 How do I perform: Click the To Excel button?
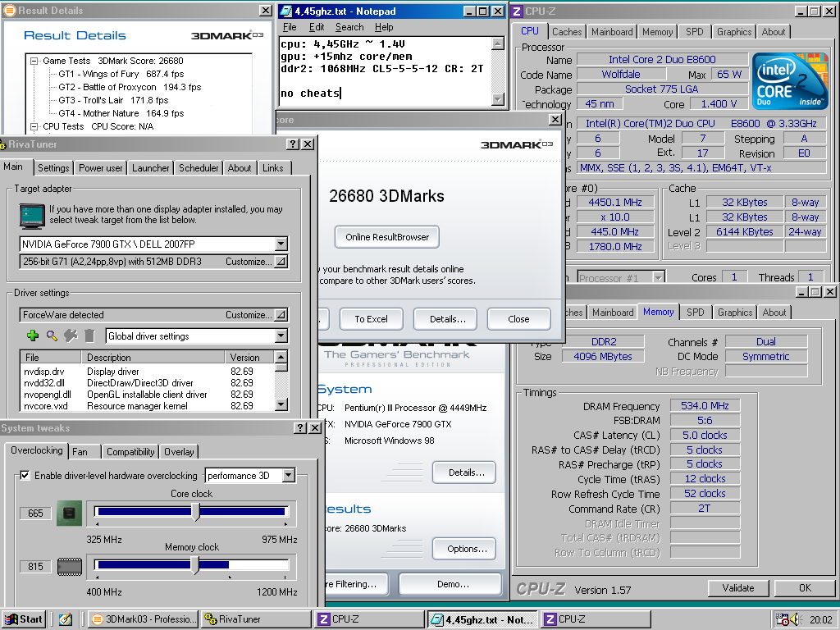[x=371, y=319]
